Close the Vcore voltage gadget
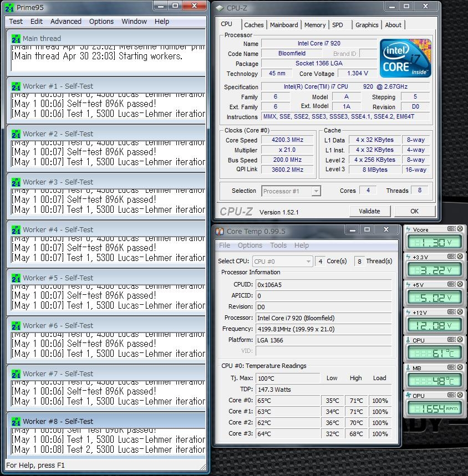The width and height of the screenshot is (468, 476). (x=460, y=229)
